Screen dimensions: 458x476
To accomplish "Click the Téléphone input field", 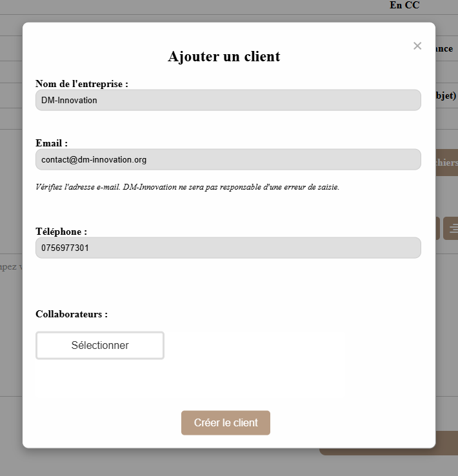I will coord(228,248).
